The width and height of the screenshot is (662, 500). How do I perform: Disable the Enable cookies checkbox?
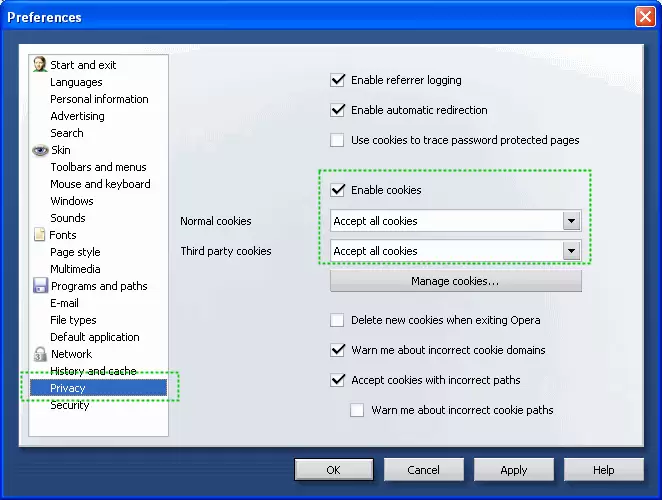click(338, 190)
